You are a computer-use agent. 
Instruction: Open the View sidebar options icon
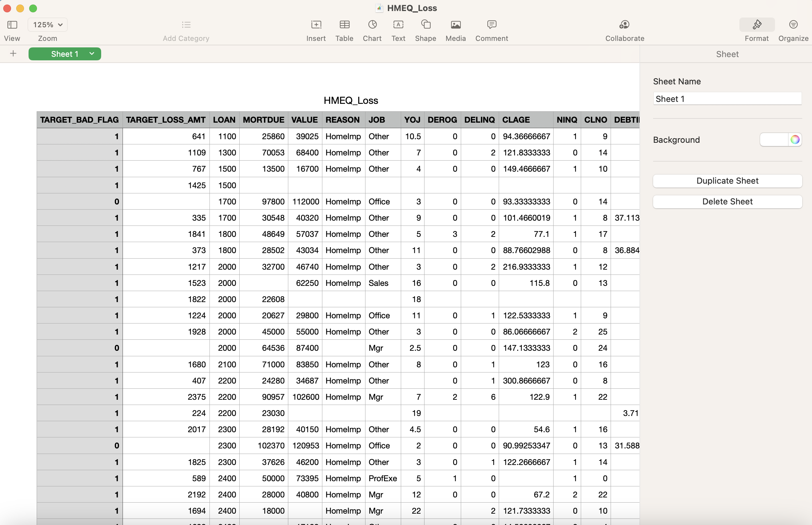tap(12, 25)
